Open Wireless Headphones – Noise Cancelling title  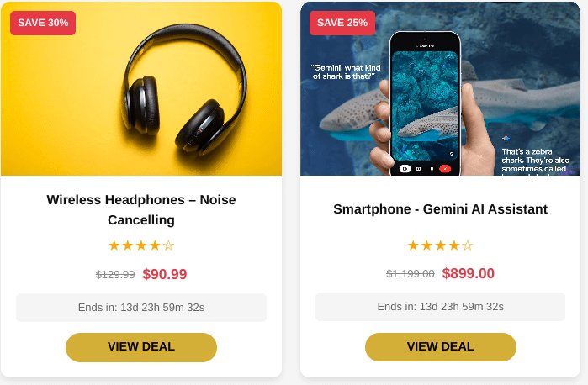pyautogui.click(x=141, y=209)
